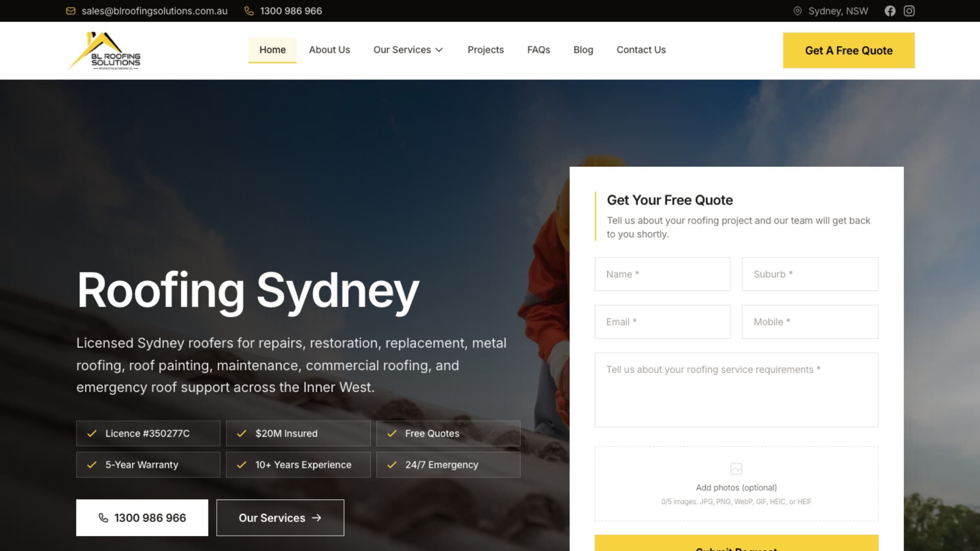Viewport: 980px width, 551px height.
Task: Focus the Name field
Action: (662, 274)
